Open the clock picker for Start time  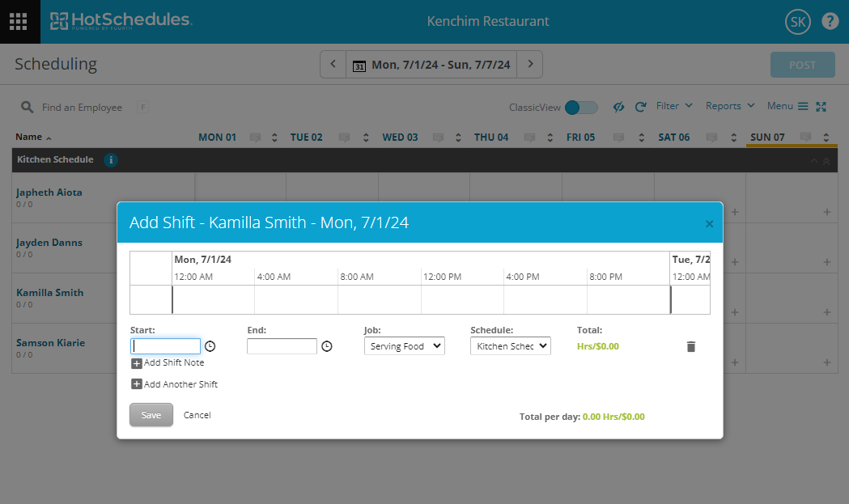coord(210,345)
